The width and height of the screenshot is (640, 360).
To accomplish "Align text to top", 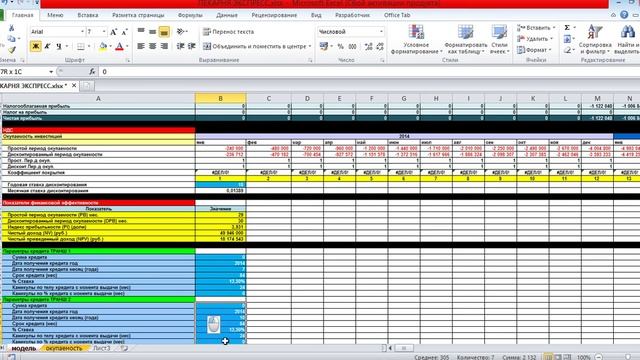I will (141, 31).
